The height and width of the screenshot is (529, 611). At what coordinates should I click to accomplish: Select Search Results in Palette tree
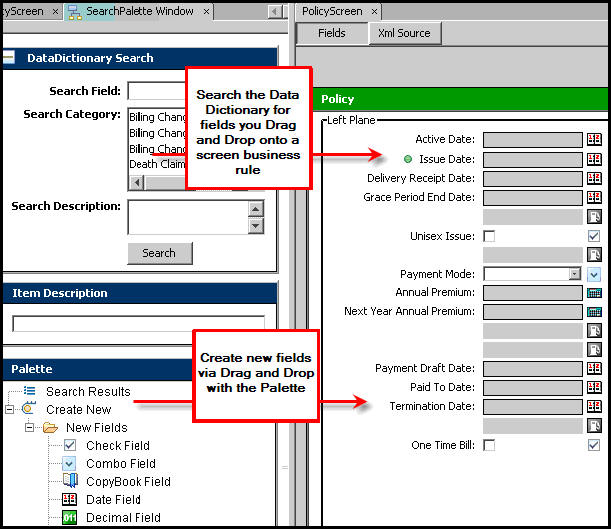tap(88, 391)
